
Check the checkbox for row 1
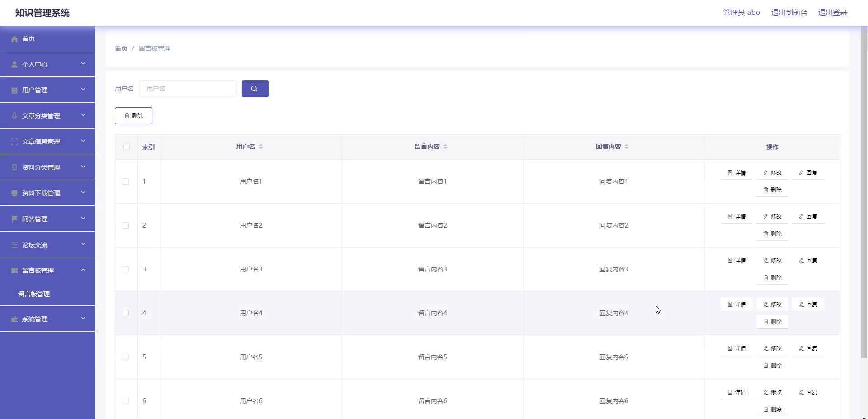point(126,181)
